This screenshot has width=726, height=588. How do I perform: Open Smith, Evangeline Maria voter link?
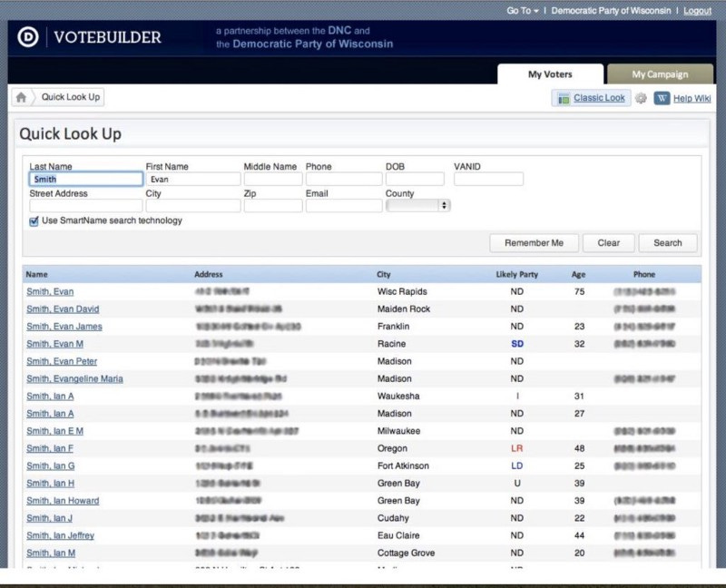74,378
